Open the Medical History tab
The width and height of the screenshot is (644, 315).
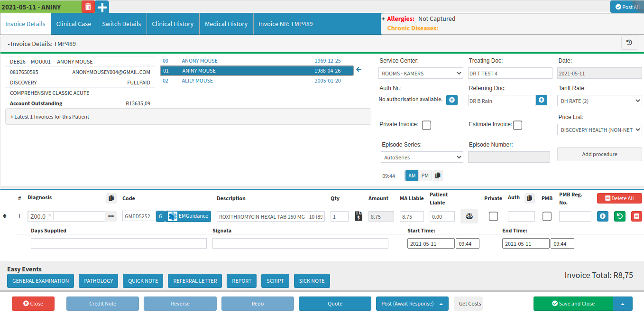226,24
